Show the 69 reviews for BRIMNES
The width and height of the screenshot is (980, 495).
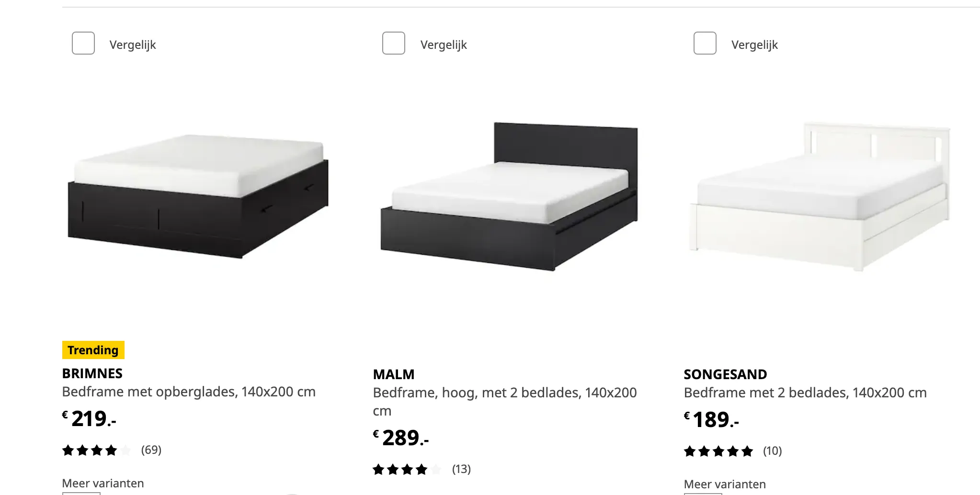[151, 450]
